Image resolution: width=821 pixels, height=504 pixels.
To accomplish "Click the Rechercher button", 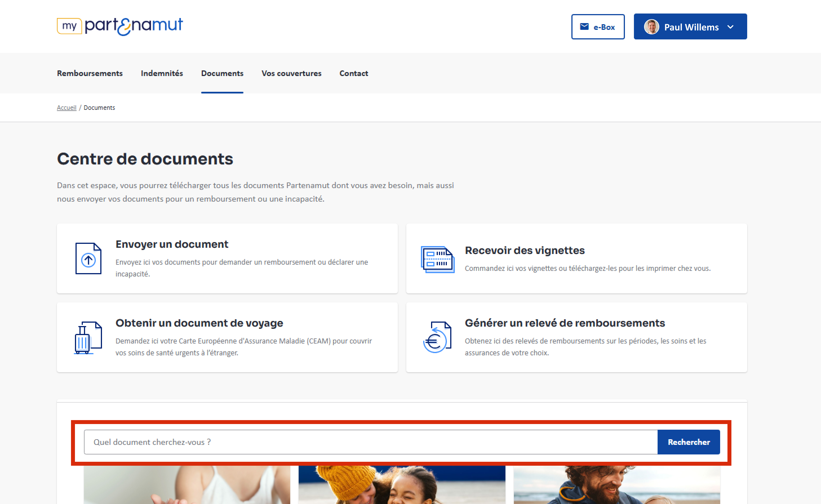I will point(689,442).
